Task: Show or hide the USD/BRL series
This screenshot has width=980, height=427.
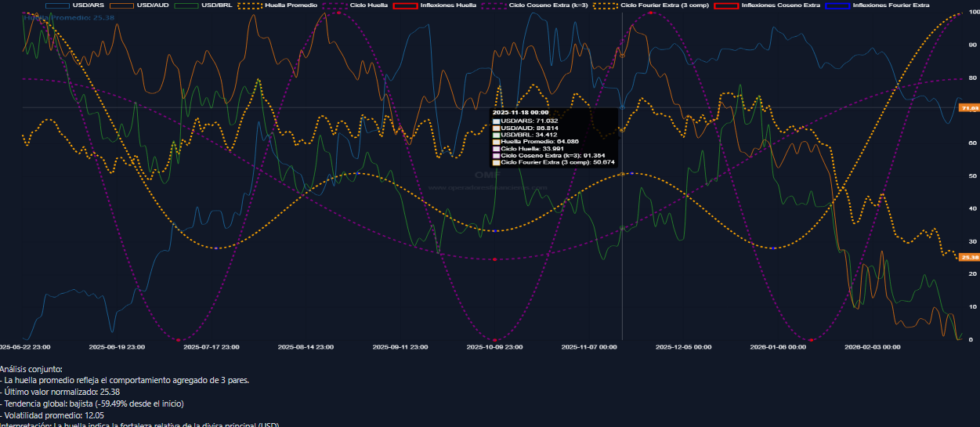Action: (x=215, y=5)
